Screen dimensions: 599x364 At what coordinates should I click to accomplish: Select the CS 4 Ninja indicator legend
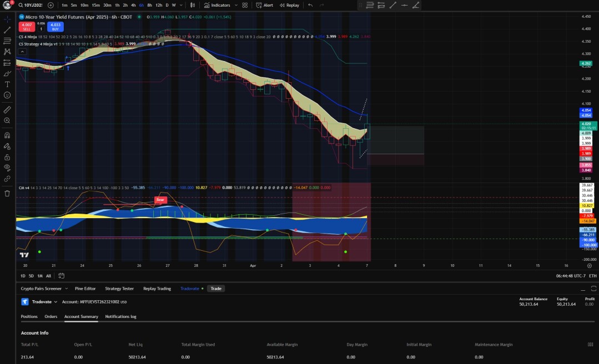pos(28,37)
